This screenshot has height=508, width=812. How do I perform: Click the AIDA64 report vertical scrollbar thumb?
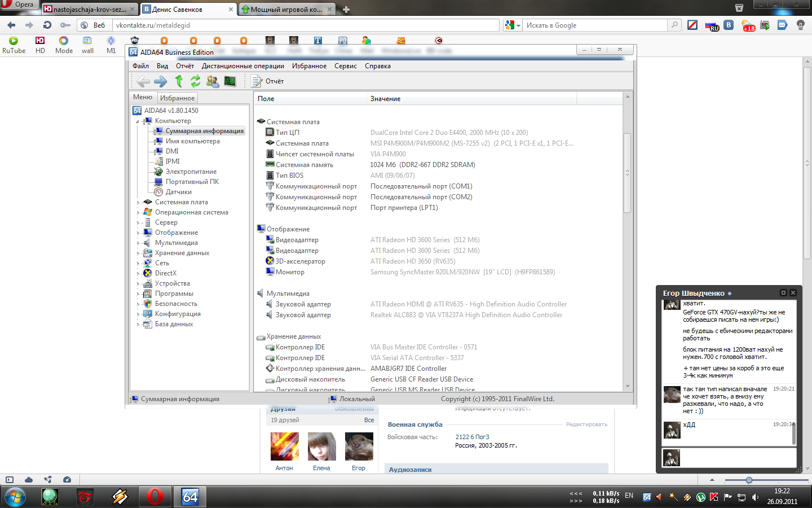627,173
